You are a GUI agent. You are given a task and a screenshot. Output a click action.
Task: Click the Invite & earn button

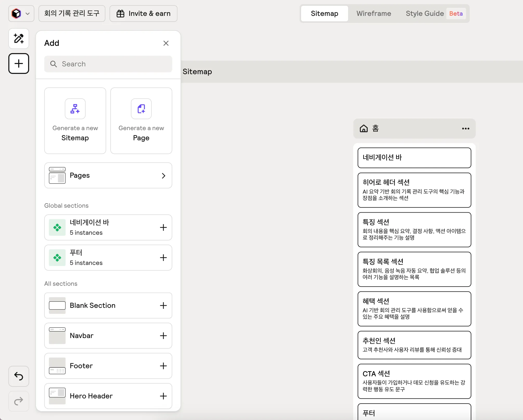[x=143, y=14]
